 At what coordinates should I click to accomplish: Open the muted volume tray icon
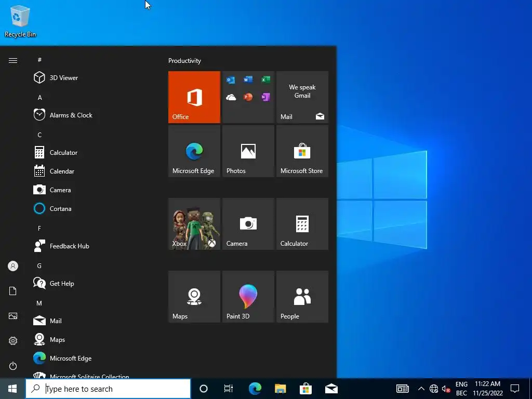click(446, 389)
